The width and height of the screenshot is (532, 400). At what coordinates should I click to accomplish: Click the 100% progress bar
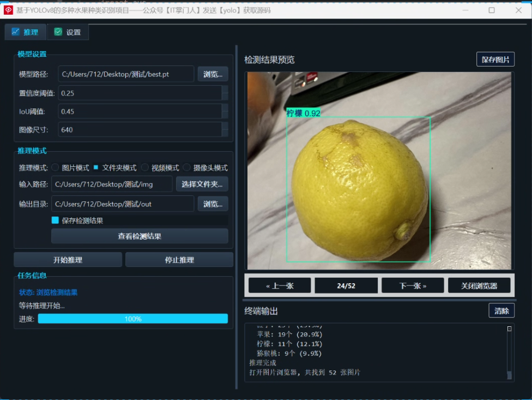point(133,318)
